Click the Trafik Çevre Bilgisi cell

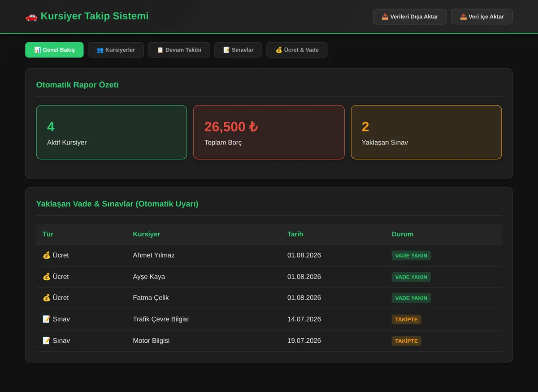pyautogui.click(x=161, y=319)
